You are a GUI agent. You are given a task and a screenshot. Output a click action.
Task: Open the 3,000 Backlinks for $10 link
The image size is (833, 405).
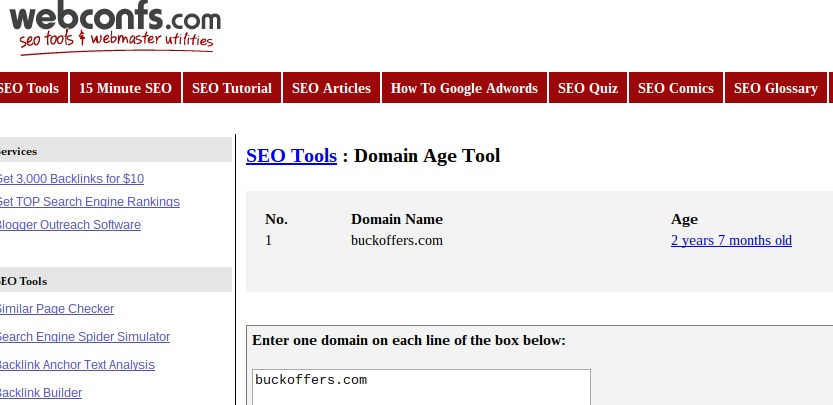pyautogui.click(x=71, y=179)
